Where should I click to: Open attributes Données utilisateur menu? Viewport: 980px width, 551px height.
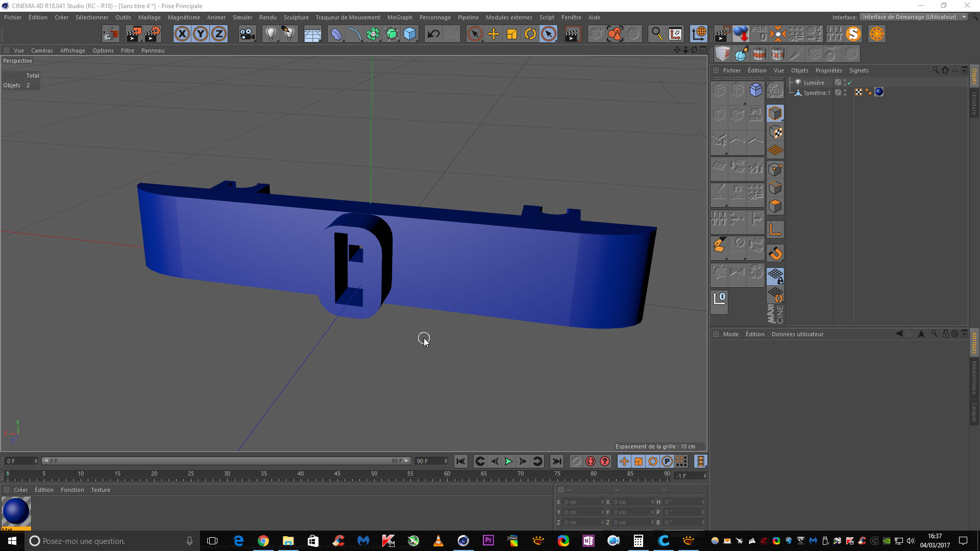[797, 334]
